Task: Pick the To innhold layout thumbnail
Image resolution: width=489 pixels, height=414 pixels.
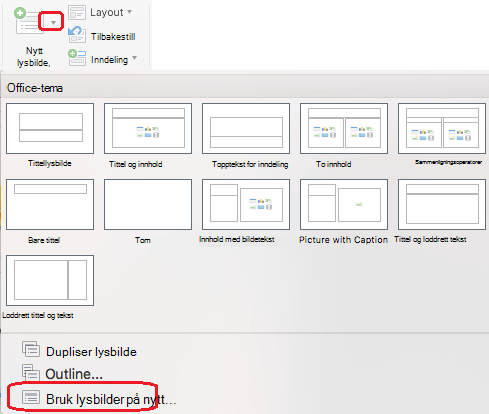Action: [344, 128]
